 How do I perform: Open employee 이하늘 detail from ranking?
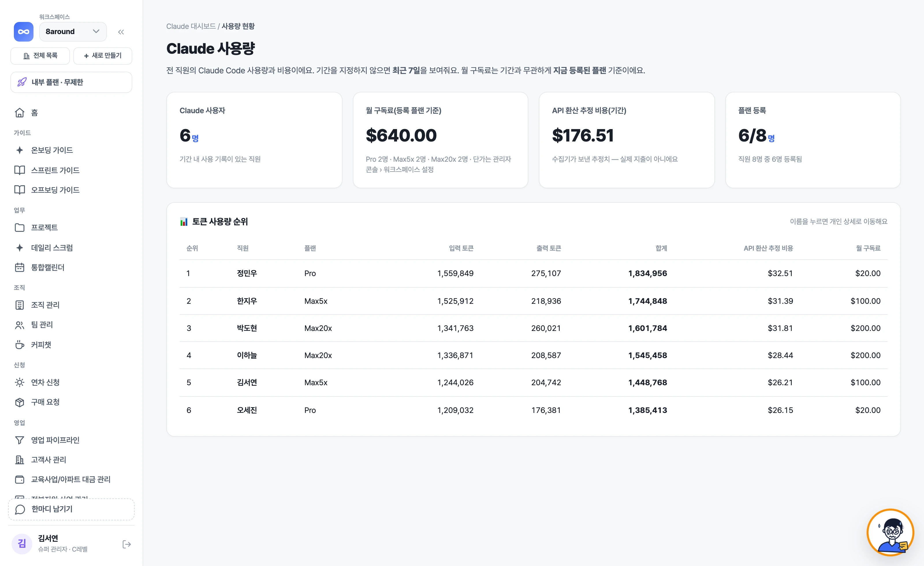pos(247,355)
